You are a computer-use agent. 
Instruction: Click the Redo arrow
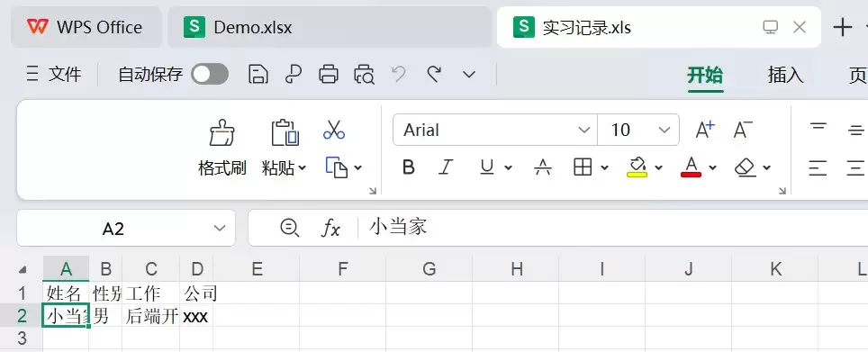pyautogui.click(x=434, y=73)
